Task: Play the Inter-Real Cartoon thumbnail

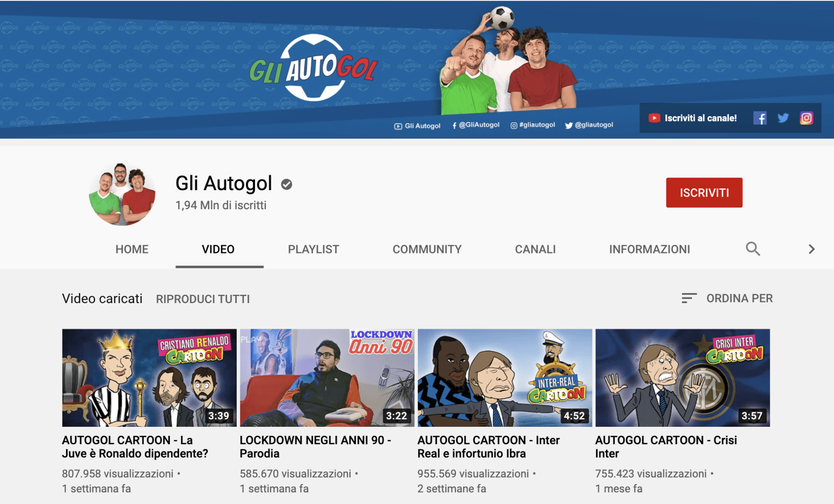Action: (x=505, y=378)
